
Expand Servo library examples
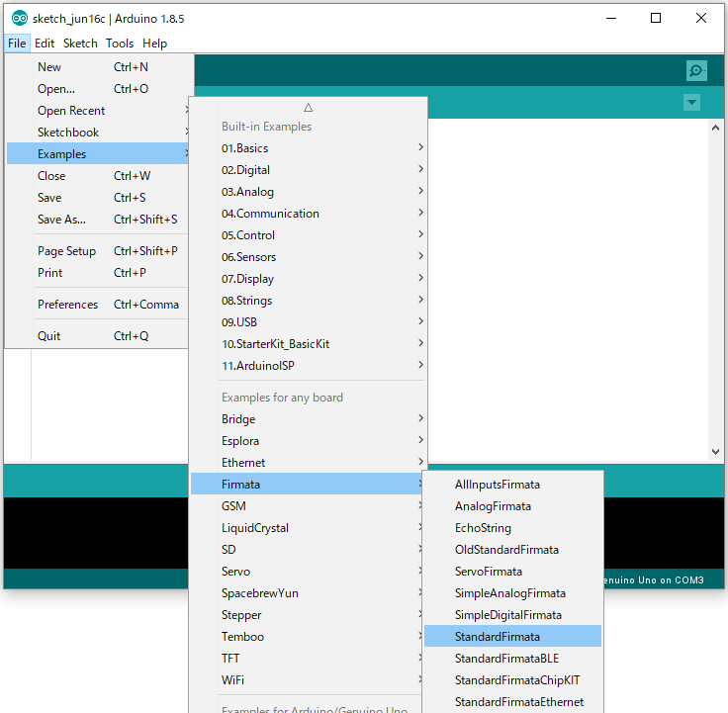click(307, 572)
